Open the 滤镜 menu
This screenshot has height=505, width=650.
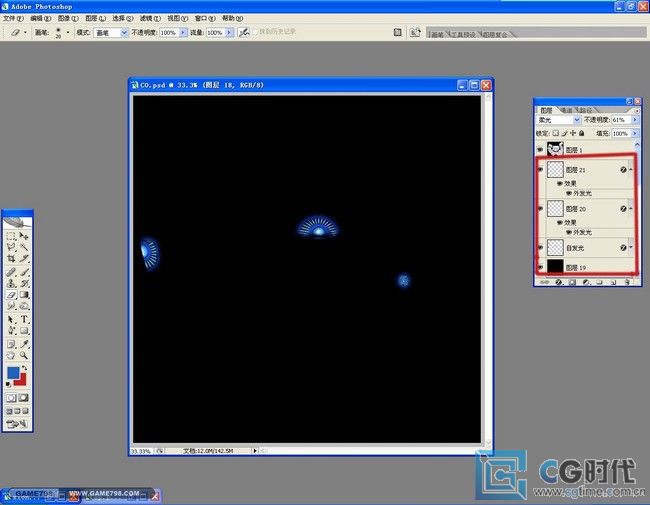(150, 18)
